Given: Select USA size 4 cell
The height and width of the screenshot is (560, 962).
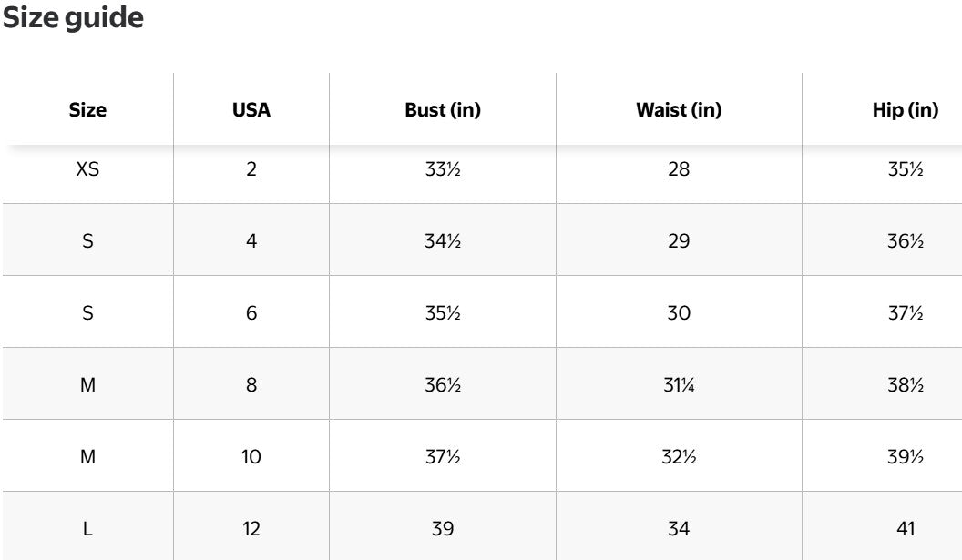Looking at the screenshot, I should [251, 241].
